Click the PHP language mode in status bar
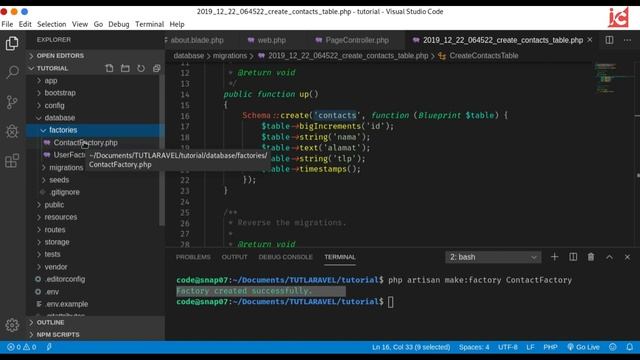Viewport: 640px width, 360px height. 550,347
